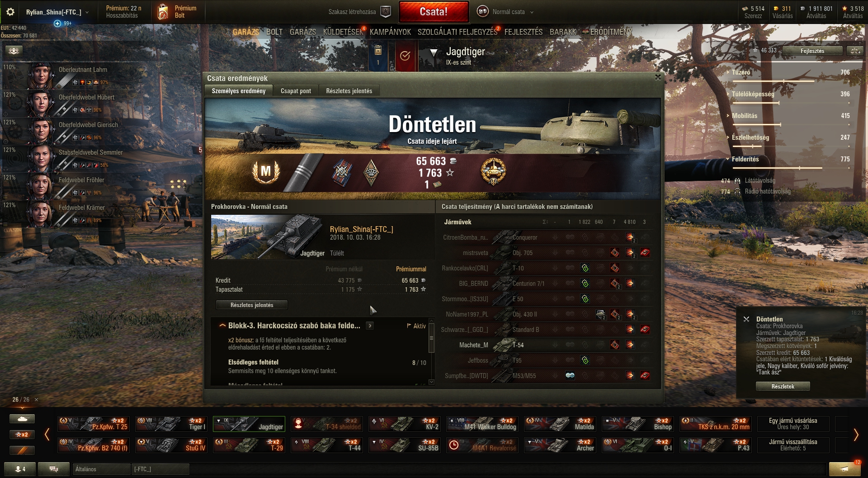Open the chat channels speech bubble icon
The width and height of the screenshot is (868, 478).
pos(54,469)
